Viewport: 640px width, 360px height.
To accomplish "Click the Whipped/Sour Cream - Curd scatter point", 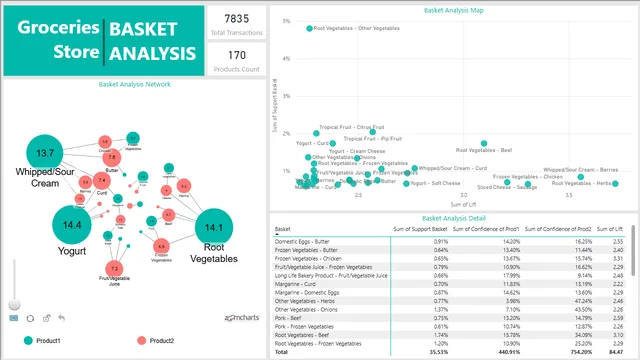I will tap(415, 168).
